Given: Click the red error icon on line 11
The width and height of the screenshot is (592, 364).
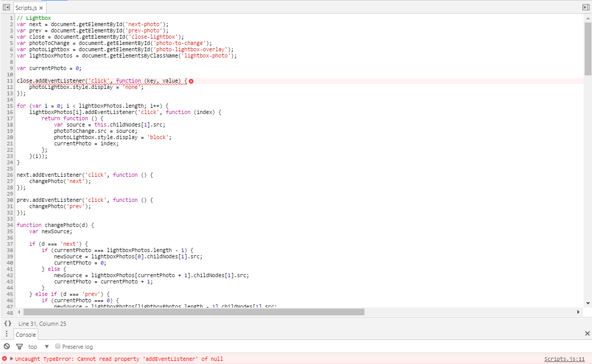Looking at the screenshot, I should click(x=191, y=81).
